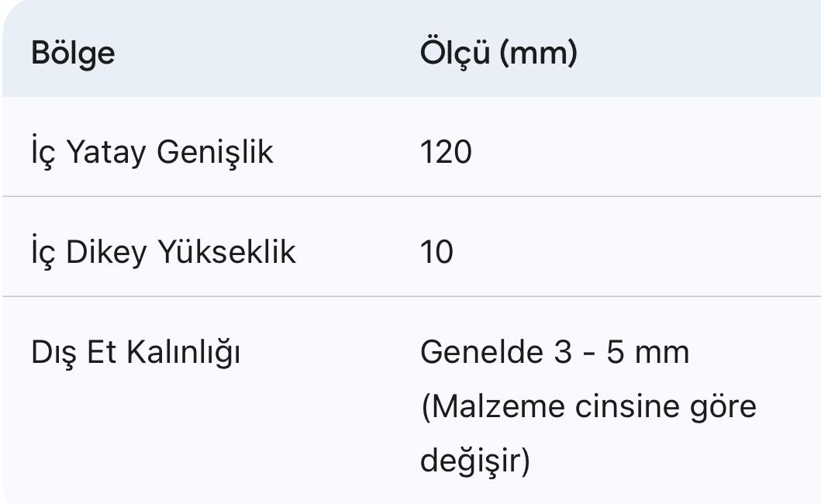Select the İç Dikey Yükseklik cell
Image resolution: width=821 pixels, height=504 pixels.
(x=163, y=253)
